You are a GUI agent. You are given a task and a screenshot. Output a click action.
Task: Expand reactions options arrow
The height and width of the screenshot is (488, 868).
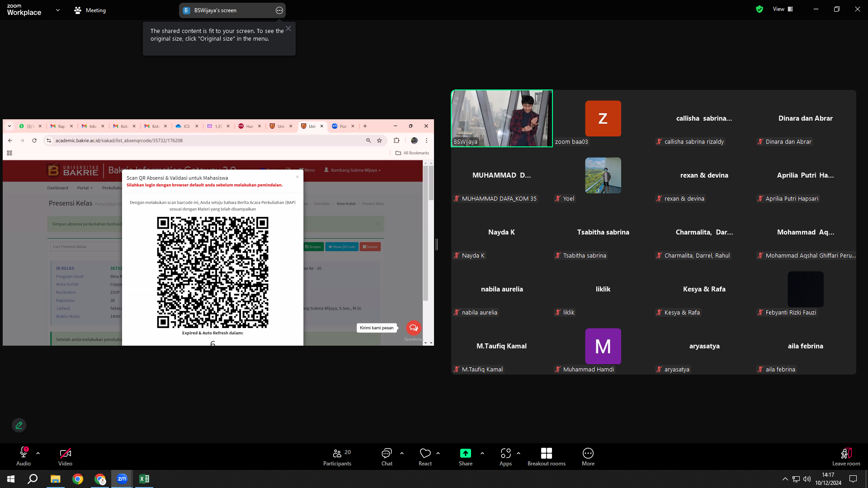(x=438, y=453)
